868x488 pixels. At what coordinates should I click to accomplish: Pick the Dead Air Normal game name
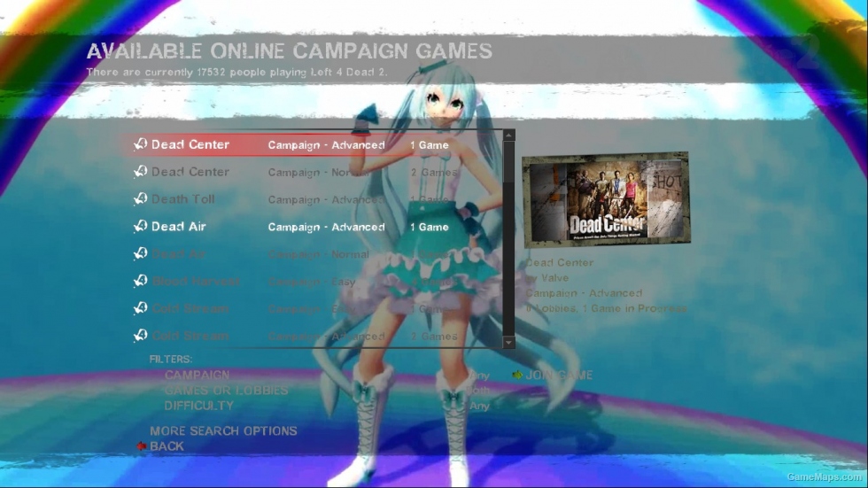click(x=178, y=254)
